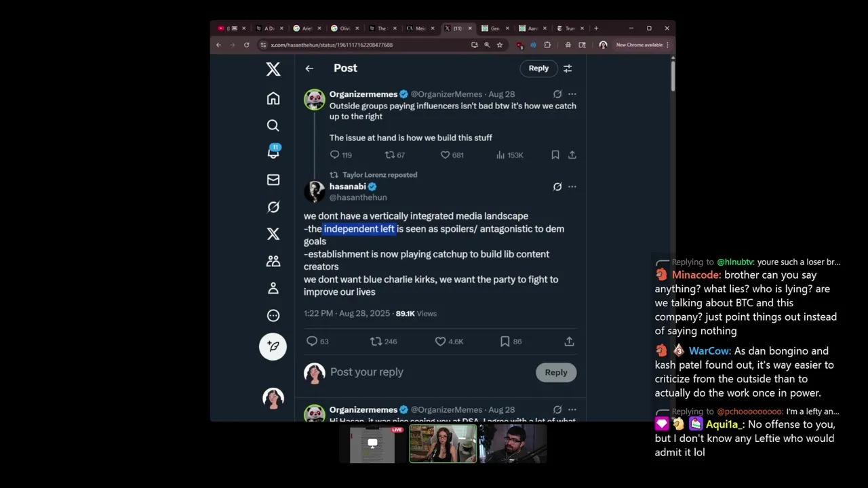This screenshot has height=488, width=868.
Task: Like Organizermemes post with 681 likes
Action: point(452,155)
